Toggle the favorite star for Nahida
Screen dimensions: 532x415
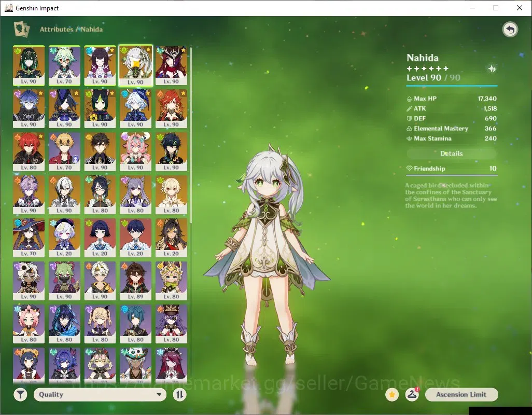click(x=392, y=395)
